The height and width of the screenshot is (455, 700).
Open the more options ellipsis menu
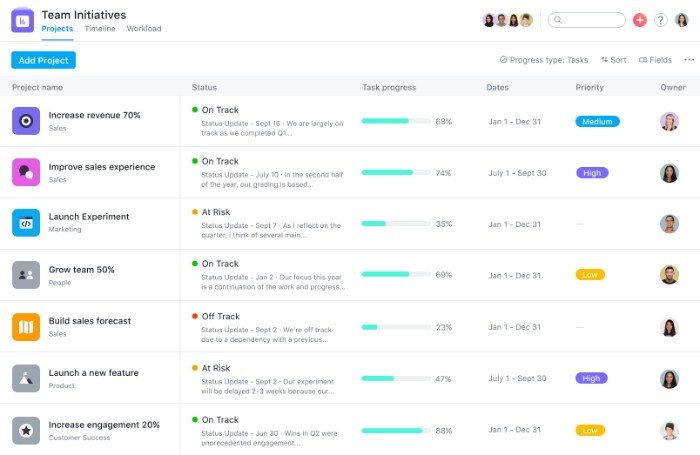689,60
